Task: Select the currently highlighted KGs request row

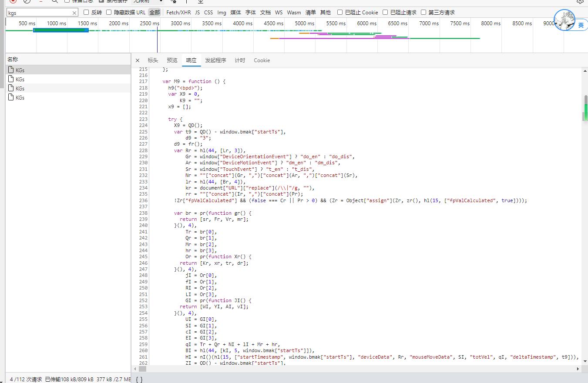Action: (68, 70)
